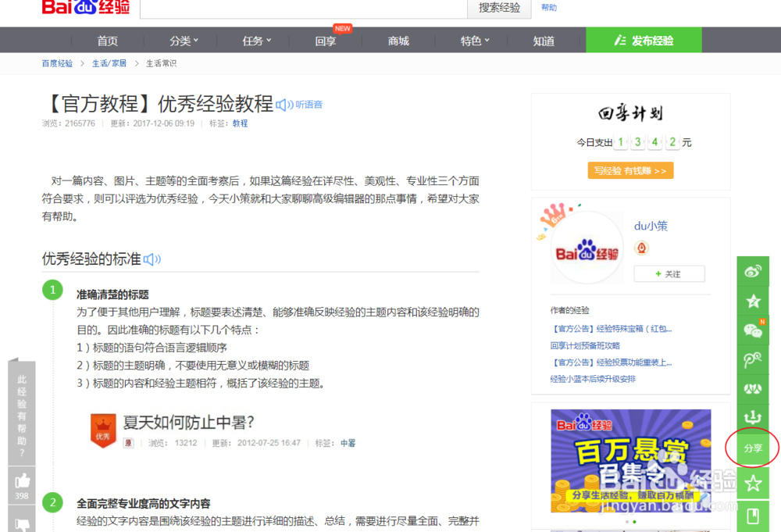The width and height of the screenshot is (781, 532).
Task: Click the thumbs-up helpful icon
Action: [x=22, y=480]
